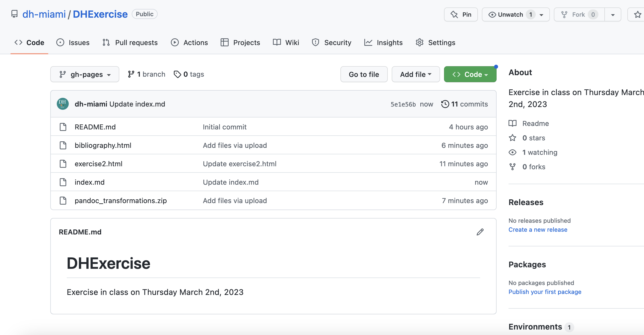This screenshot has height=335, width=644.
Task: Pin the DHExercise repository
Action: [461, 14]
